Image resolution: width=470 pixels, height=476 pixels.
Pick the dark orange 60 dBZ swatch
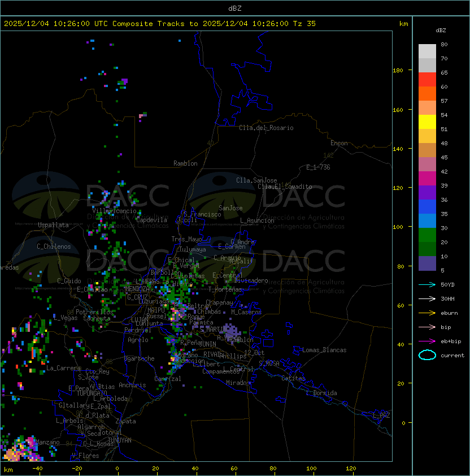pos(427,93)
